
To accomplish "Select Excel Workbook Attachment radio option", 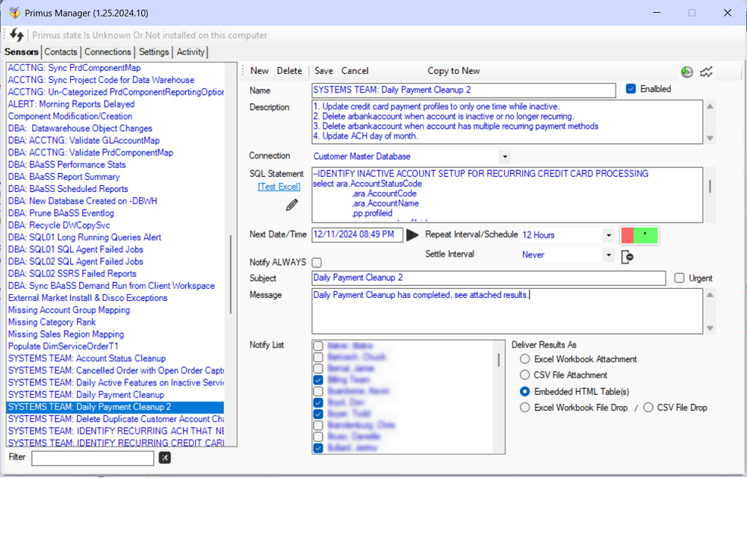I will tap(524, 359).
